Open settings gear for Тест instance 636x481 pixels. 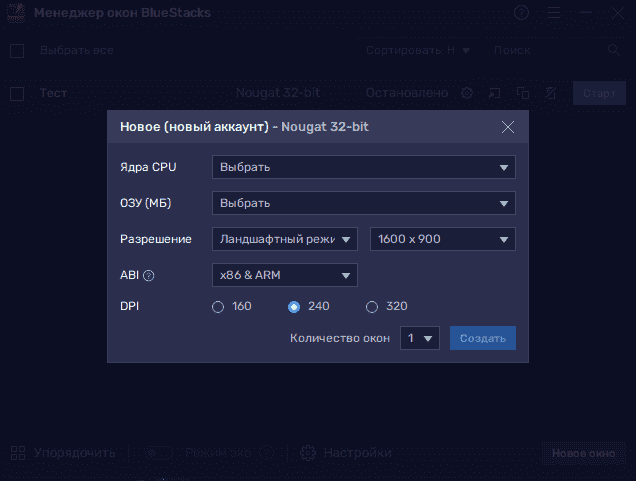pos(466,94)
